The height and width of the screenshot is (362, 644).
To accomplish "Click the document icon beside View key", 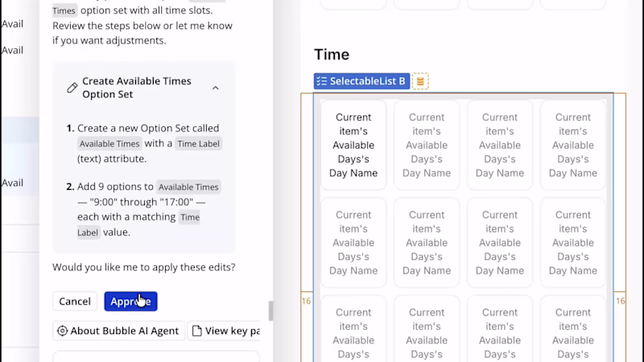I will point(197,331).
